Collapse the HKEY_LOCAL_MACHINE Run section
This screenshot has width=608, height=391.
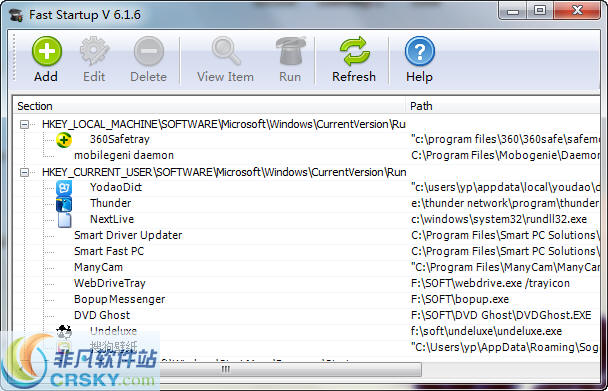24,125
